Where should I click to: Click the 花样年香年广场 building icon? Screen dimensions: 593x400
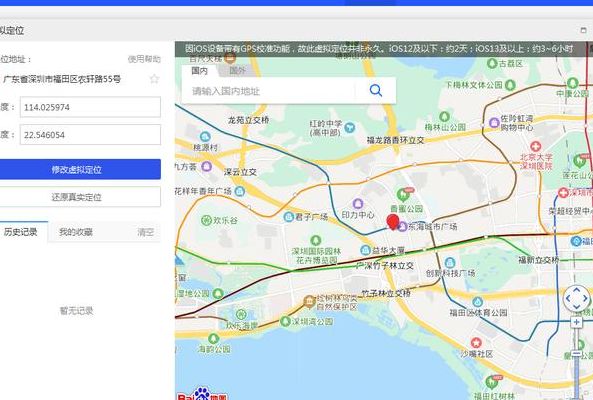[x=239, y=191]
